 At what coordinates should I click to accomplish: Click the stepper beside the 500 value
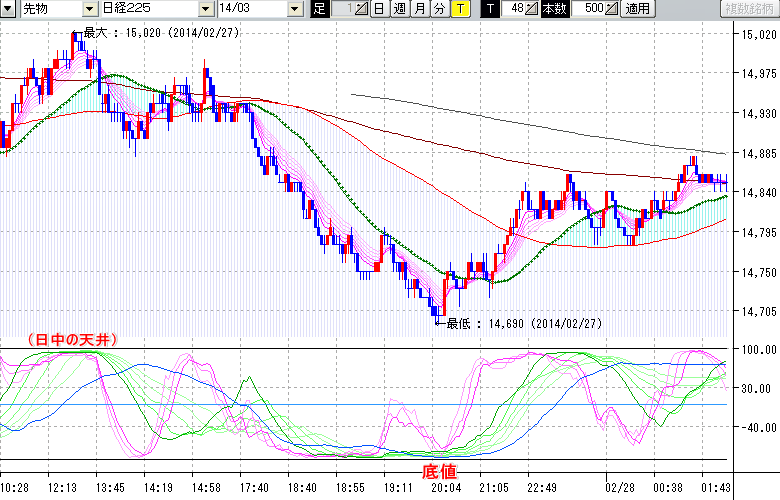click(612, 9)
